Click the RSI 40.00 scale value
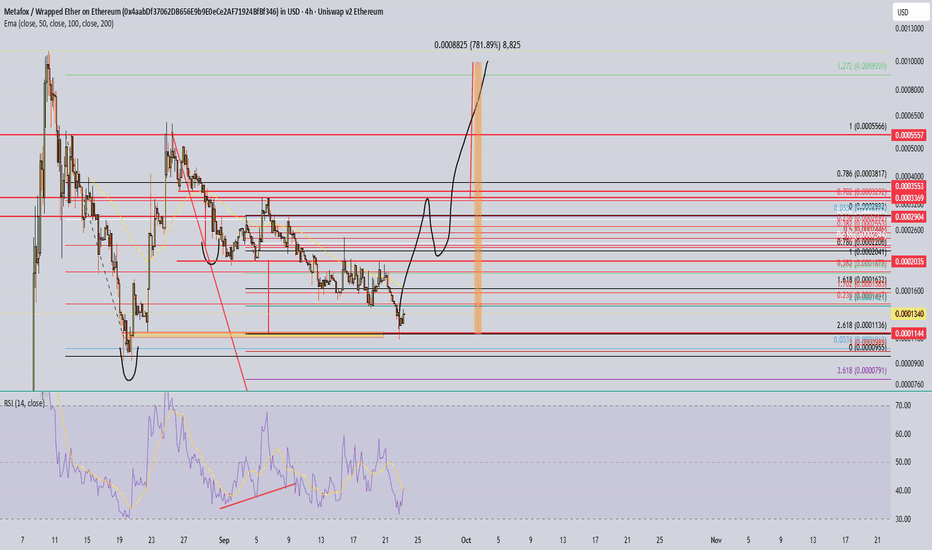Image resolution: width=932 pixels, height=550 pixels. point(903,491)
